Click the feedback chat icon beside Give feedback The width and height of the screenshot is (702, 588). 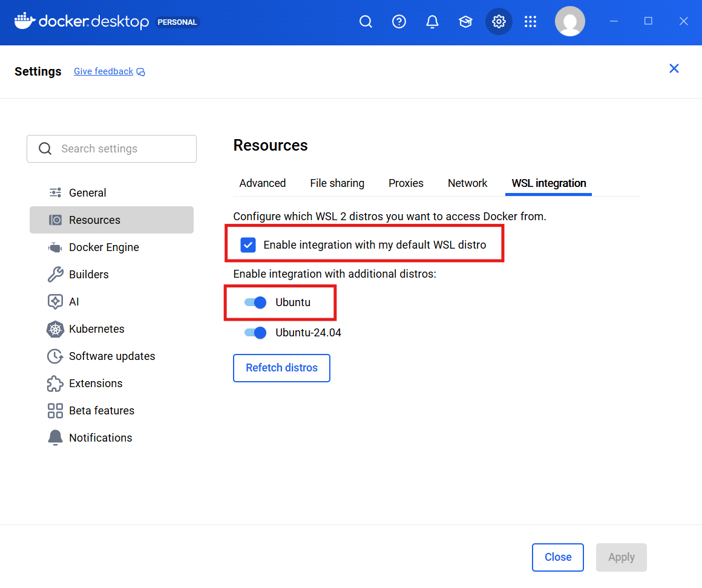pyautogui.click(x=140, y=72)
